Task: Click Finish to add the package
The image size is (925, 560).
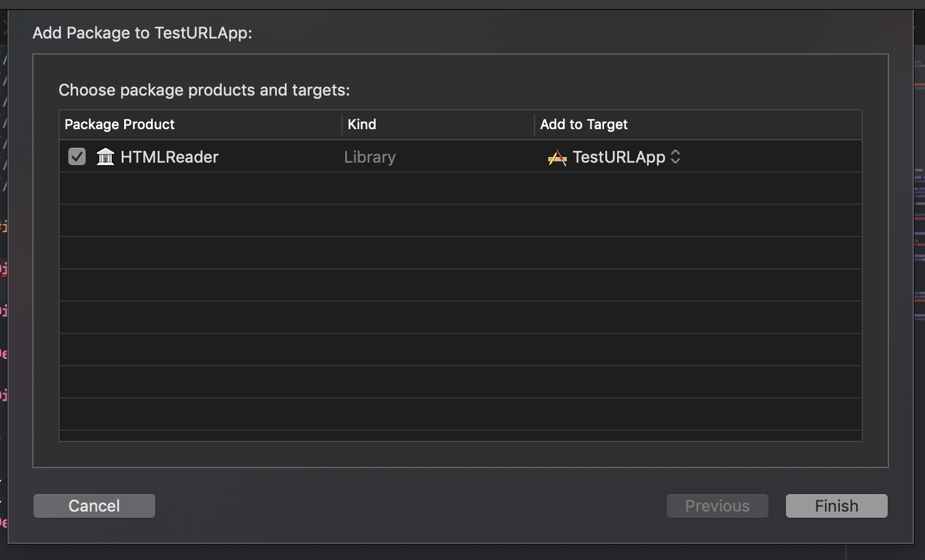Action: [x=836, y=505]
